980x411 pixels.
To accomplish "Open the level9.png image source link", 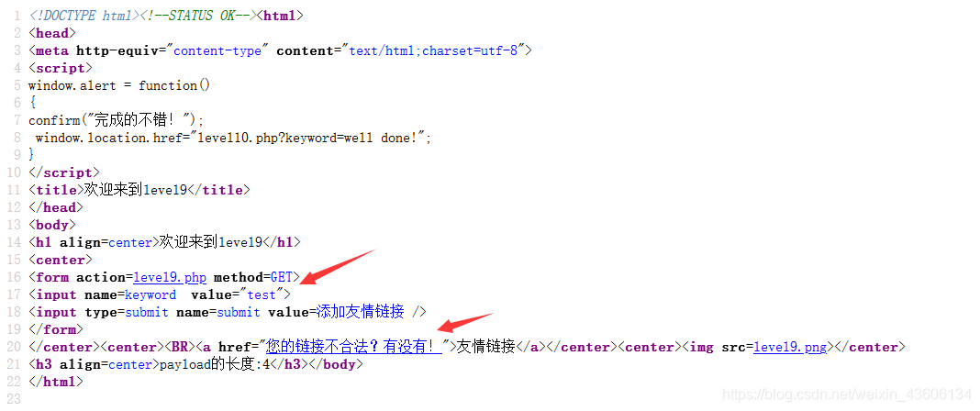I will [790, 348].
